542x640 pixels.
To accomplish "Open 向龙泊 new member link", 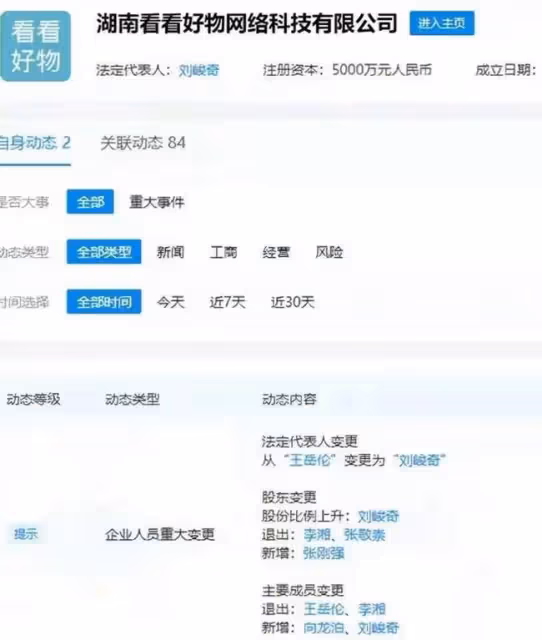I will (324, 628).
